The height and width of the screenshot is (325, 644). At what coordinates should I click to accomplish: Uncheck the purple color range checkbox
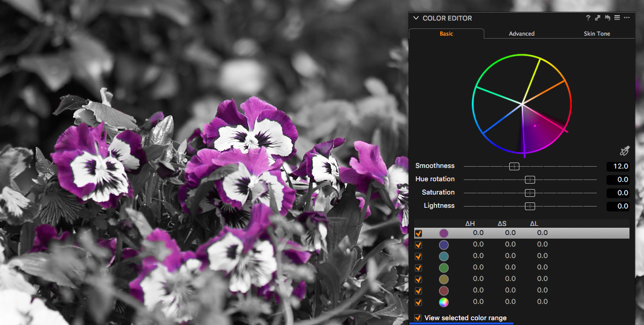(x=418, y=233)
